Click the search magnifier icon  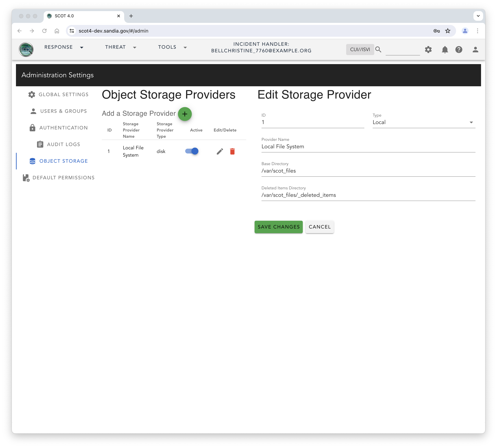click(x=378, y=50)
